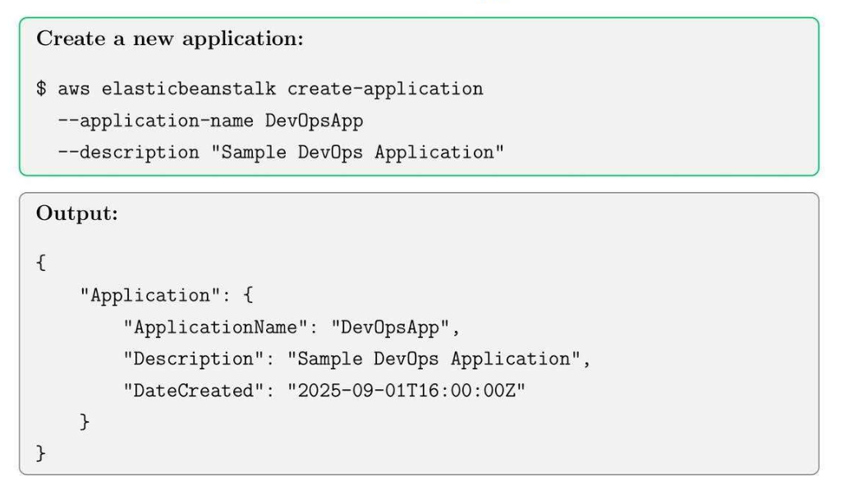Click the word "aws" in the command
The image size is (854, 504).
(x=74, y=89)
